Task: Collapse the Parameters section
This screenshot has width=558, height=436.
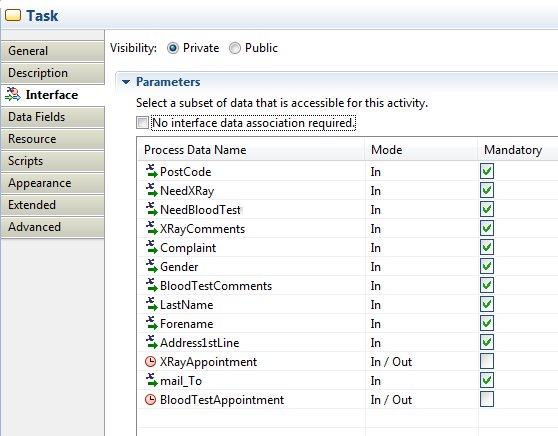Action: 126,82
